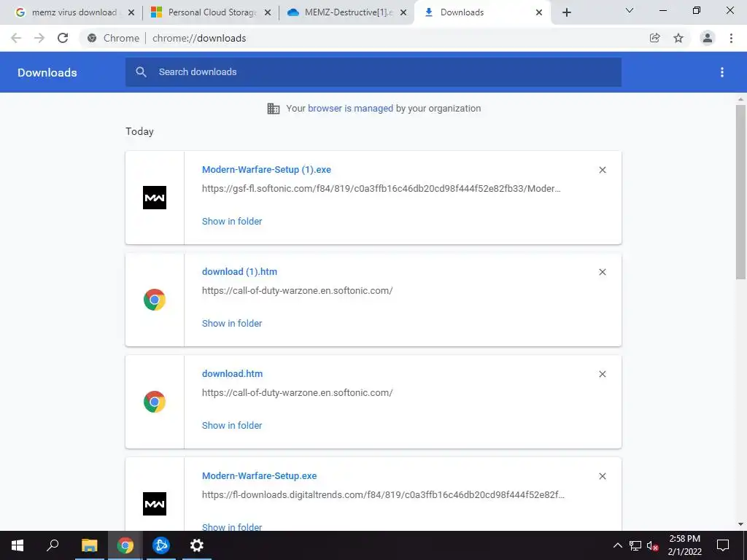Click the source URL under download (1).htm
The height and width of the screenshot is (560, 747).
298,290
